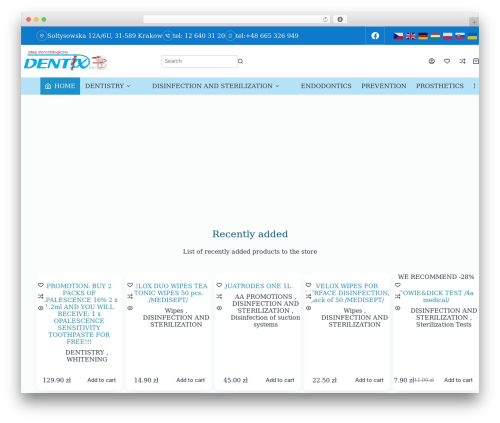The height and width of the screenshot is (423, 500).
Task: Add Quatrodes One 1L to wishlist
Action: (x=219, y=285)
